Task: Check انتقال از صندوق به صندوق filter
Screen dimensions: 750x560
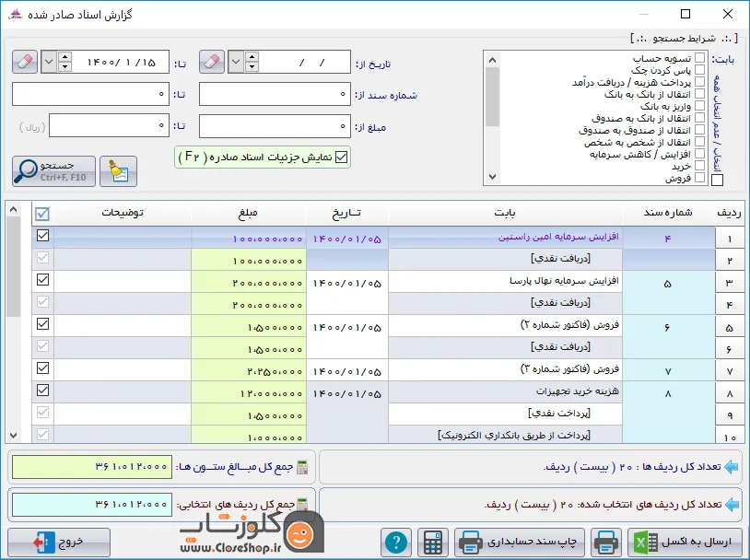Action: (699, 130)
